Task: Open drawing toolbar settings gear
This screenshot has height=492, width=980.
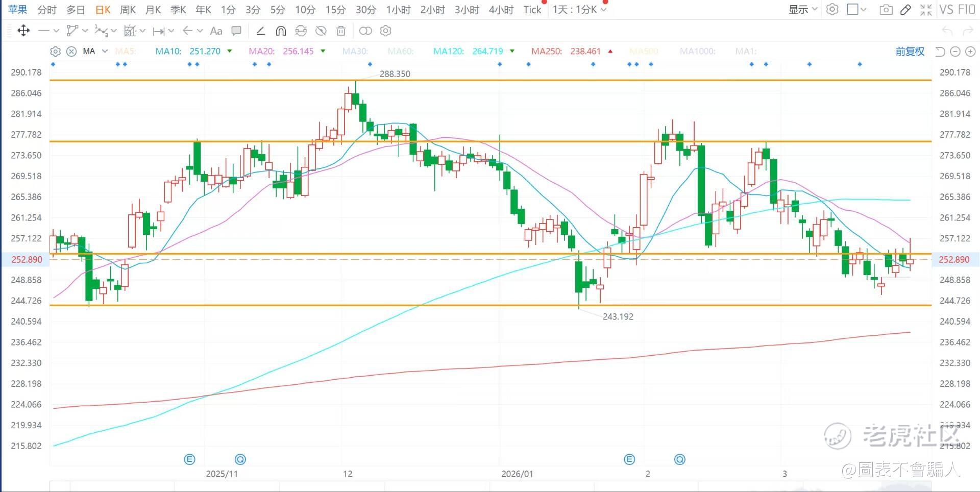Action: point(386,31)
